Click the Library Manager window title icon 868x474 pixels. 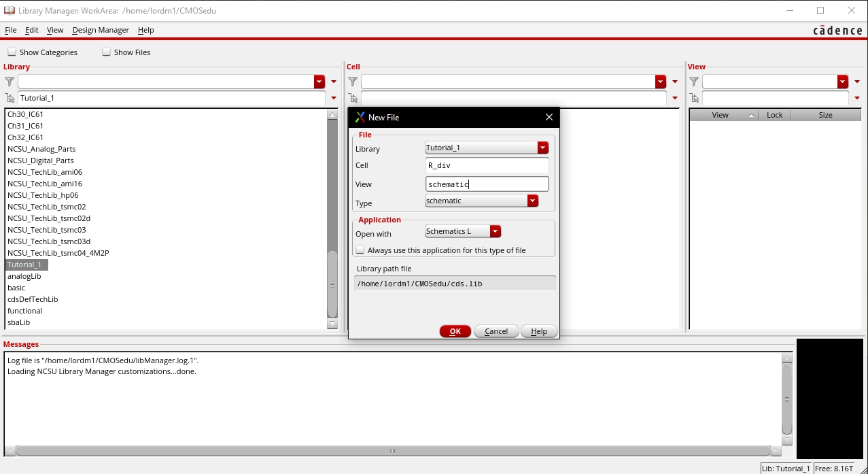point(9,11)
